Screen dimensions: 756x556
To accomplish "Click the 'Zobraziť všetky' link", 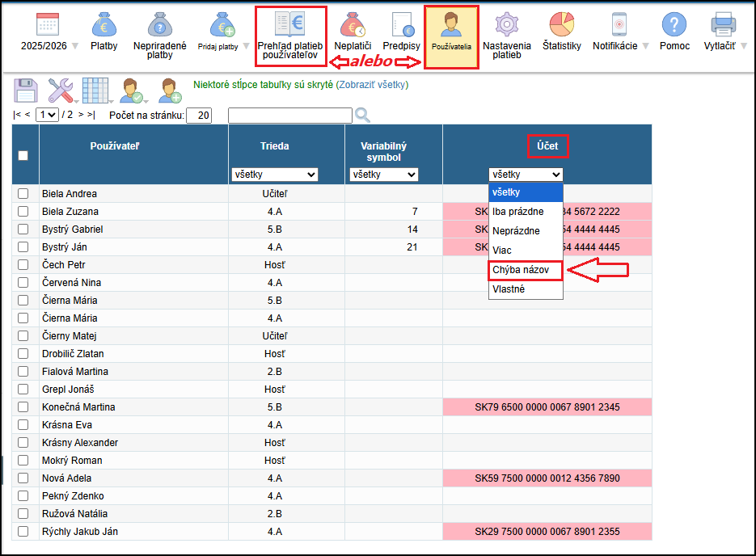I will (x=372, y=85).
